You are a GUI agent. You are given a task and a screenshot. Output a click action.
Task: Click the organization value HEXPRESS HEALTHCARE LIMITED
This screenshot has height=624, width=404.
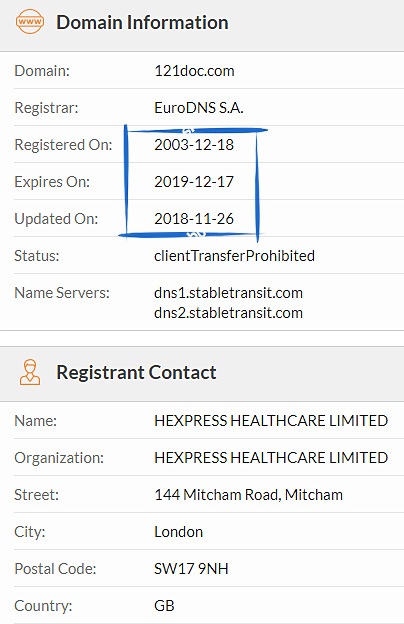271,458
